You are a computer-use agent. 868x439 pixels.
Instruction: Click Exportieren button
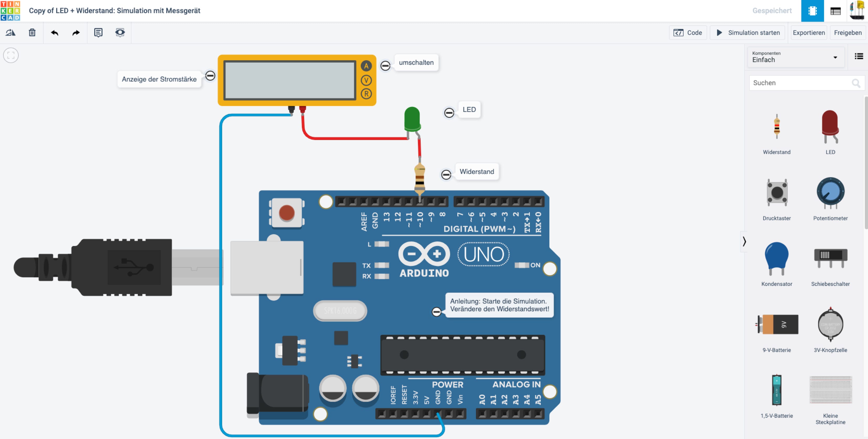coord(809,33)
